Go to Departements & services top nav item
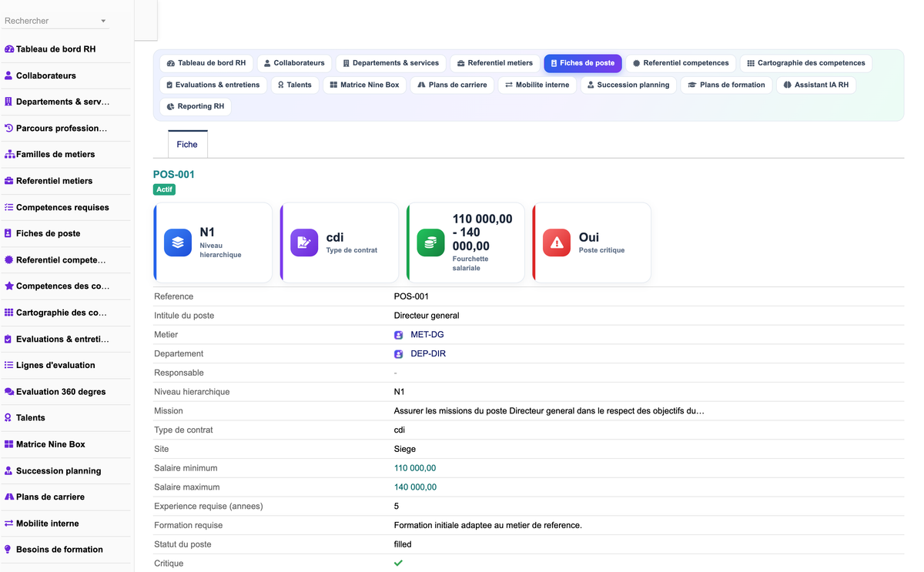Viewport: 924px width, 572px height. pos(390,63)
